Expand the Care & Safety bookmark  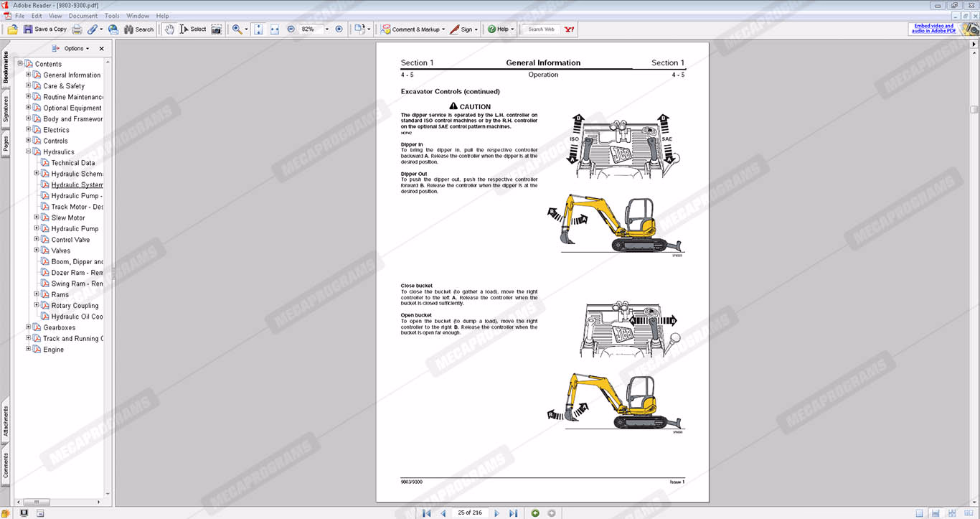(x=28, y=85)
